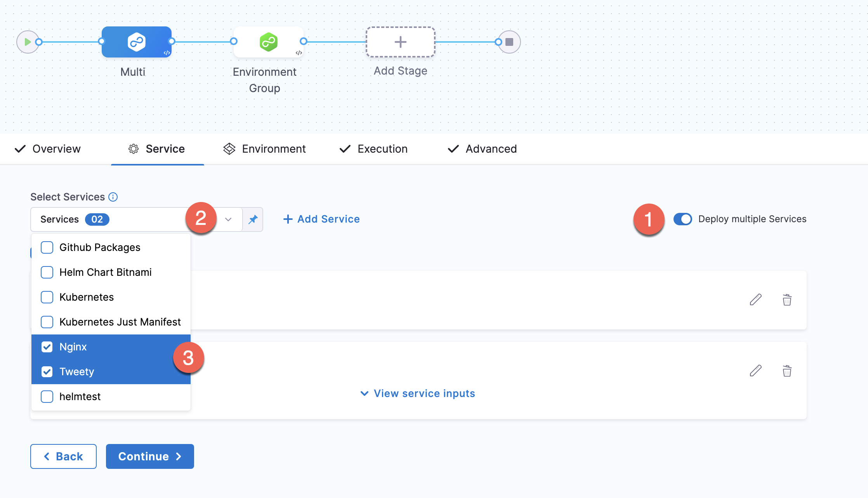This screenshot has height=498, width=868.
Task: Collapse the Services dropdown chevron
Action: (228, 219)
